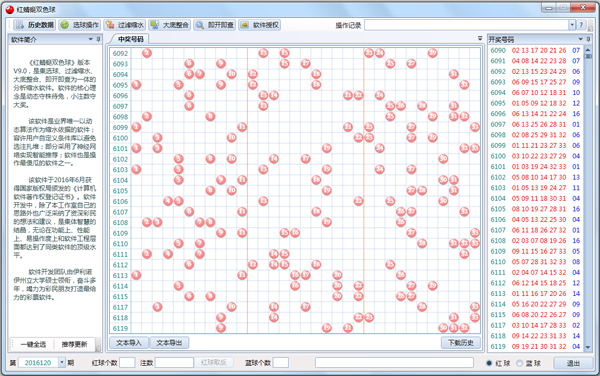
Task: Click the 文本导入 button
Action: click(x=129, y=343)
